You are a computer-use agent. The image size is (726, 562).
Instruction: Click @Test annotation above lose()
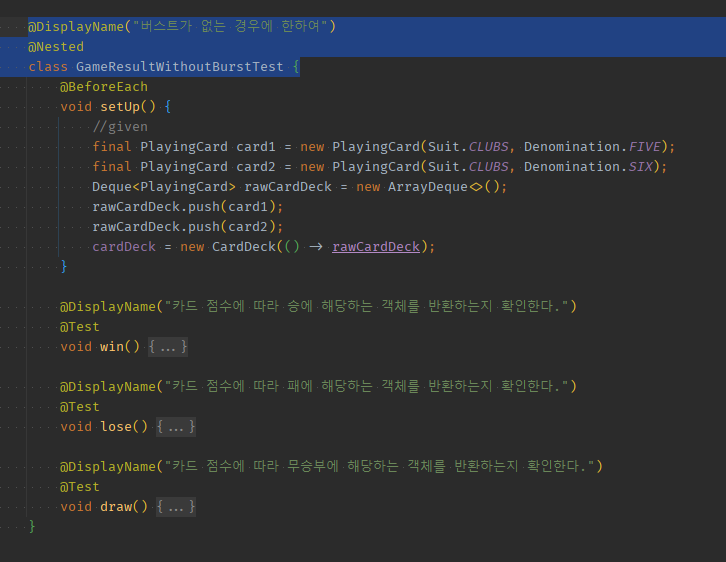point(80,407)
